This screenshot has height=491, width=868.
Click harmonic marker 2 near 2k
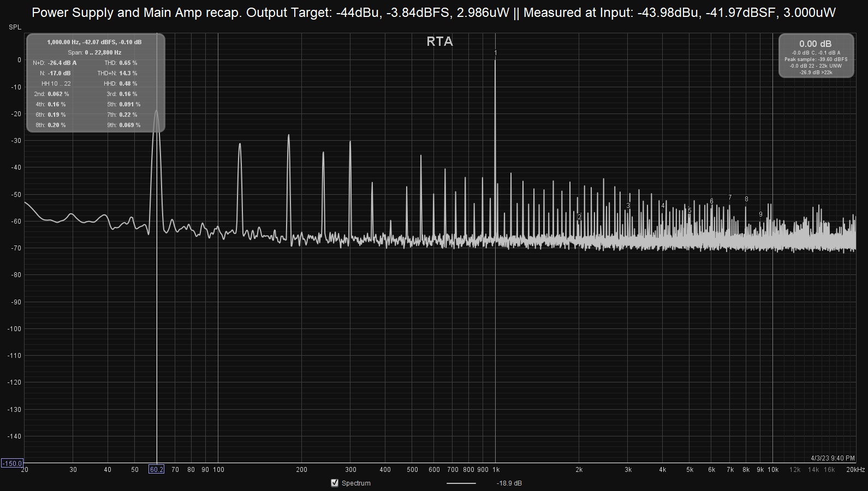coord(579,217)
